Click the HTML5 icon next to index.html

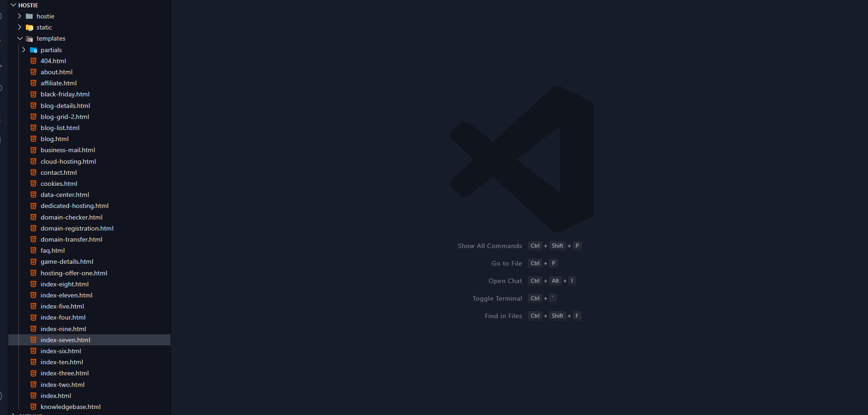click(34, 396)
